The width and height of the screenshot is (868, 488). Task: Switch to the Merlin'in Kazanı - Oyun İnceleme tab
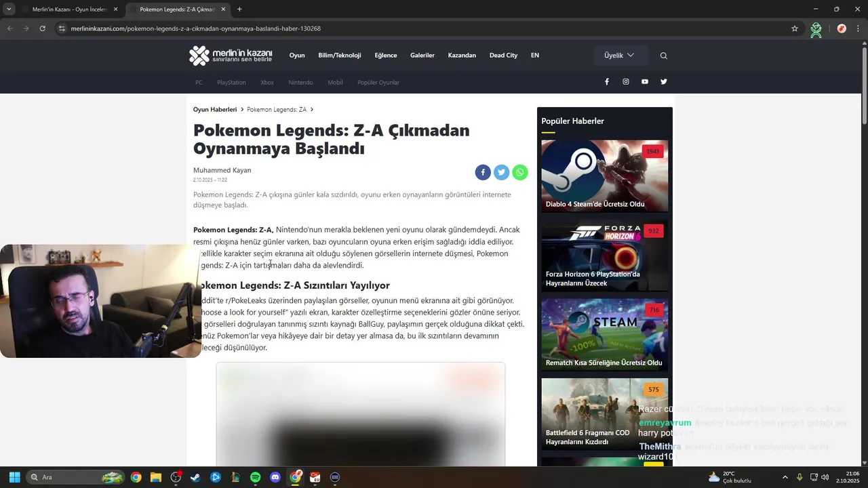[x=70, y=9]
